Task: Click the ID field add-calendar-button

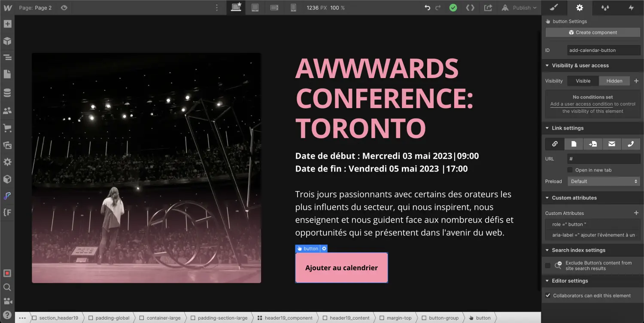Action: 604,50
